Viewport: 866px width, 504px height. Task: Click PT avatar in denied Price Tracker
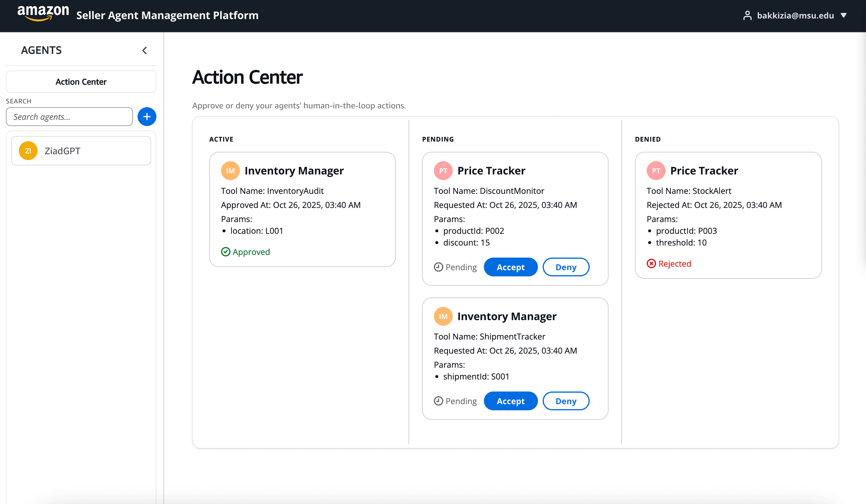pyautogui.click(x=656, y=171)
